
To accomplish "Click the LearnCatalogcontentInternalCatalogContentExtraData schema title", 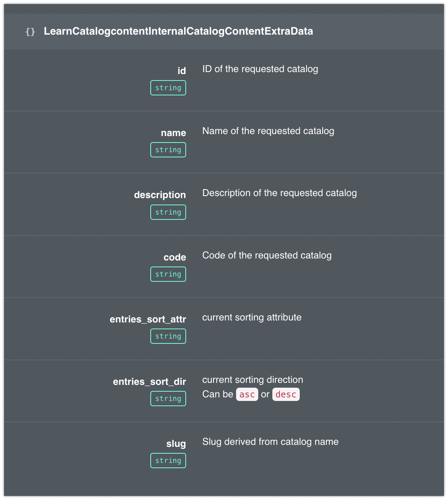I will coord(178,31).
